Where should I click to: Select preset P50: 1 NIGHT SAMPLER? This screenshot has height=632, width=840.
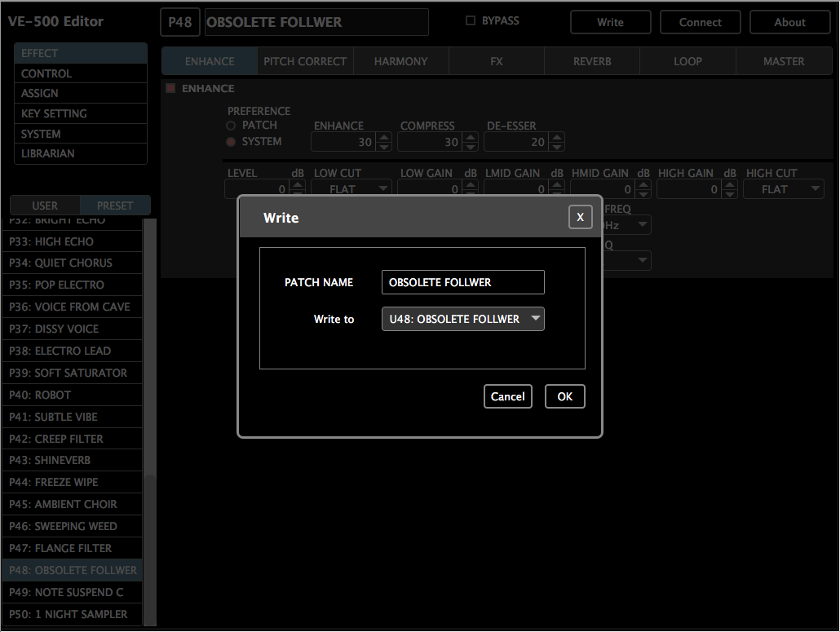73,614
